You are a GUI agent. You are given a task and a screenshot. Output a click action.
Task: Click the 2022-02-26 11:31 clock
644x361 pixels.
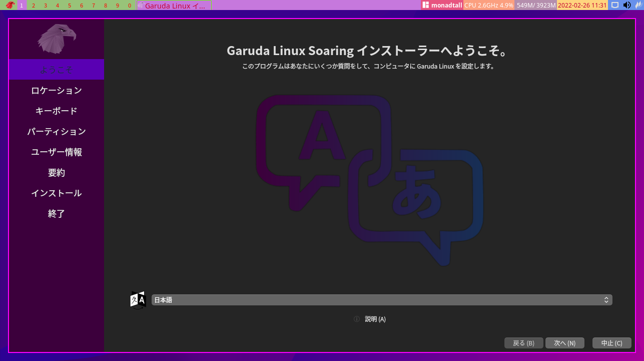coord(582,5)
